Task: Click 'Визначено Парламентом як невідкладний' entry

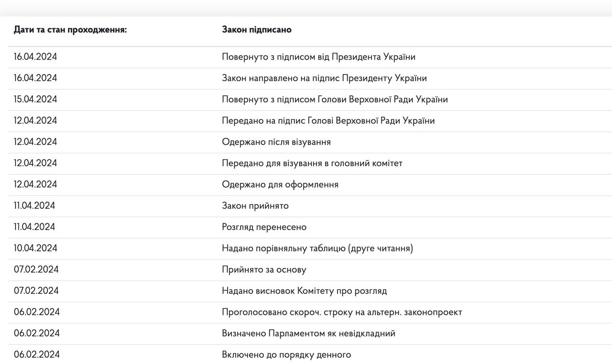Action: tap(308, 333)
